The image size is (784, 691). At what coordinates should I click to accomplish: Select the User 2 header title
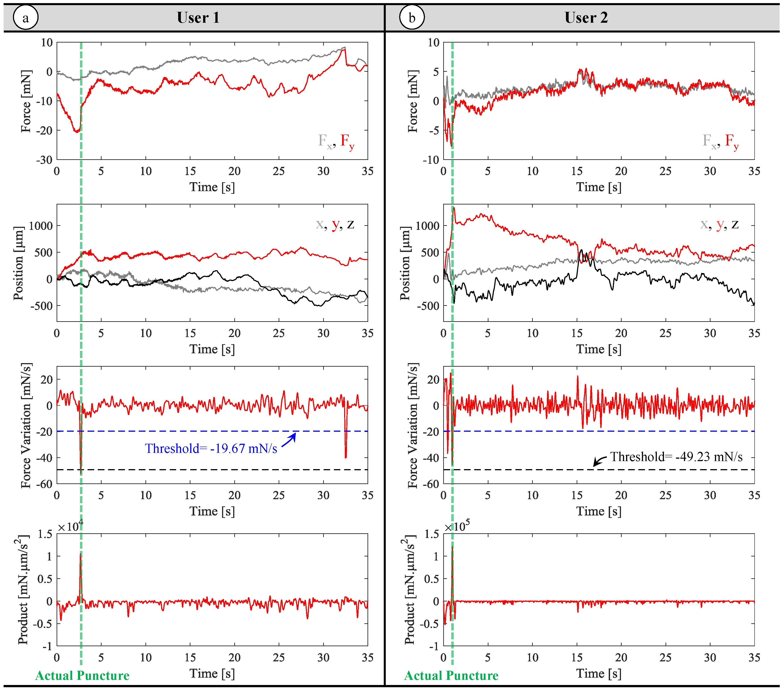pos(586,18)
